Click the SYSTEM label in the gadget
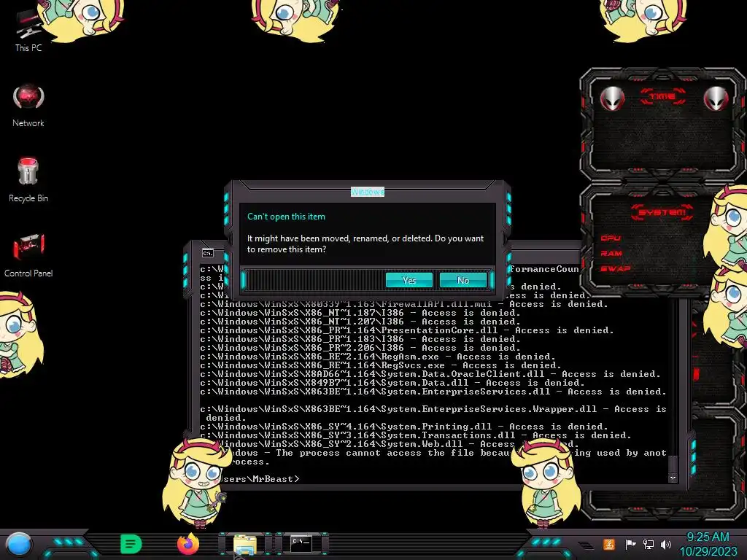The image size is (747, 560). (x=662, y=212)
